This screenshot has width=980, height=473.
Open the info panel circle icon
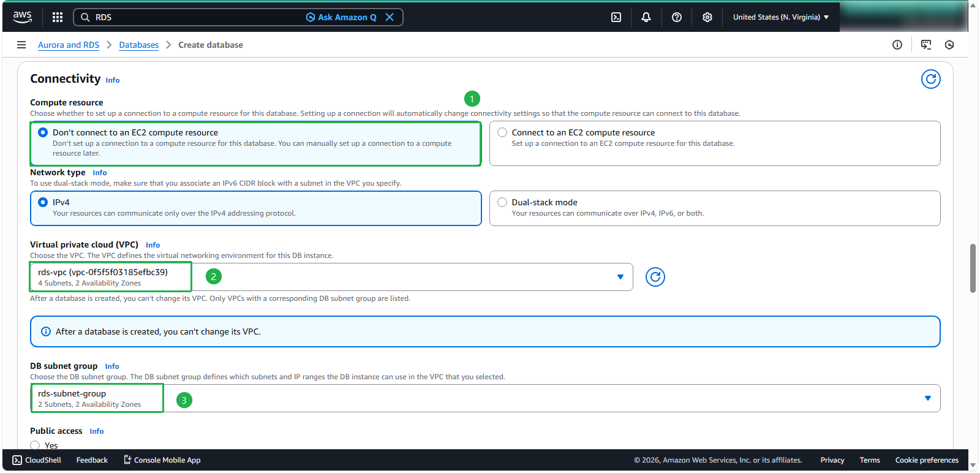[x=897, y=45]
